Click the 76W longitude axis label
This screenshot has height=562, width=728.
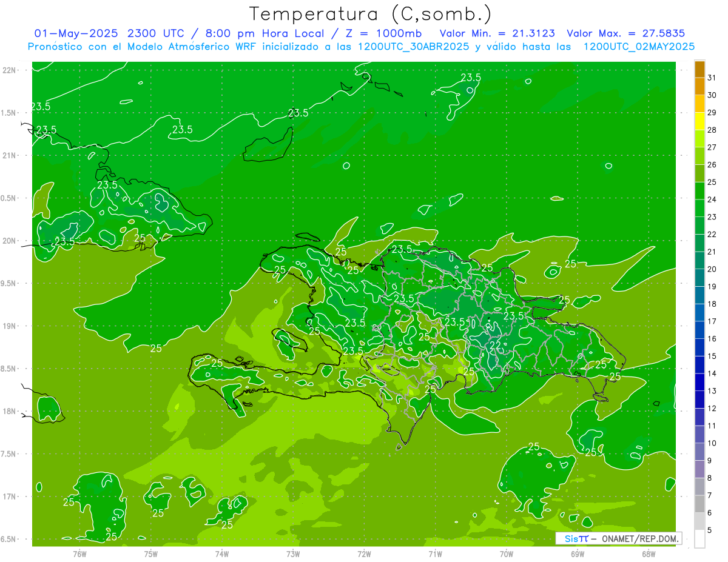79,554
